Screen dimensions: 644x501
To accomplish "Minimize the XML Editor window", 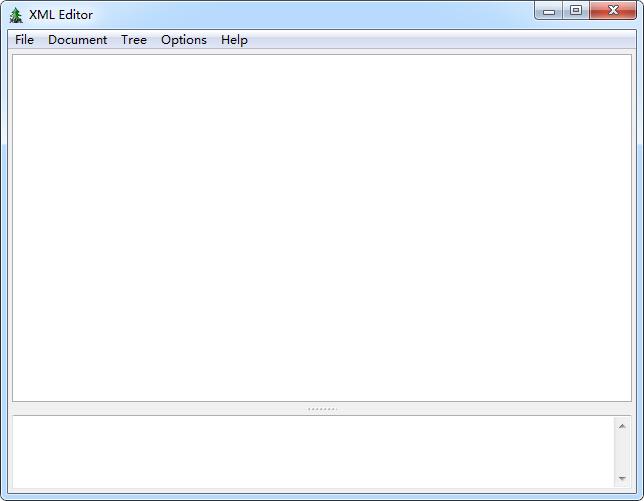I will click(x=549, y=11).
